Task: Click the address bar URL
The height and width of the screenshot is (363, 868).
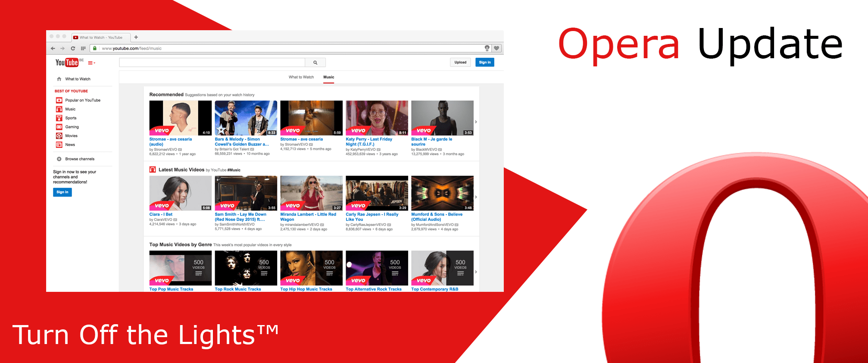Action: click(x=131, y=48)
